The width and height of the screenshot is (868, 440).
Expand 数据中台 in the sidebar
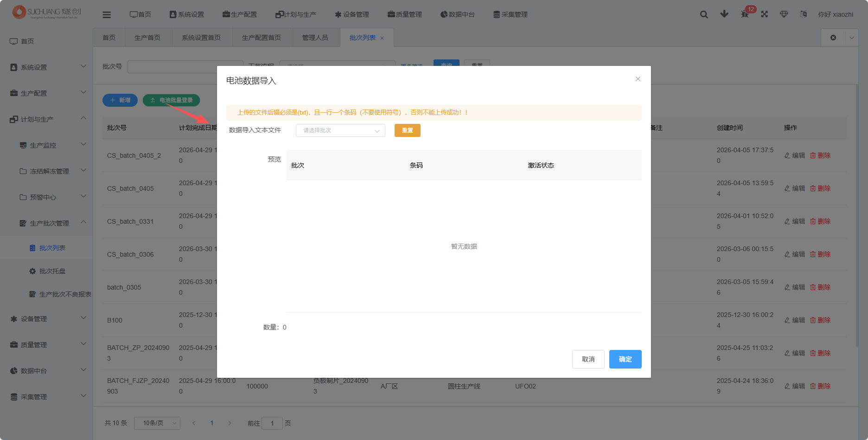point(46,371)
